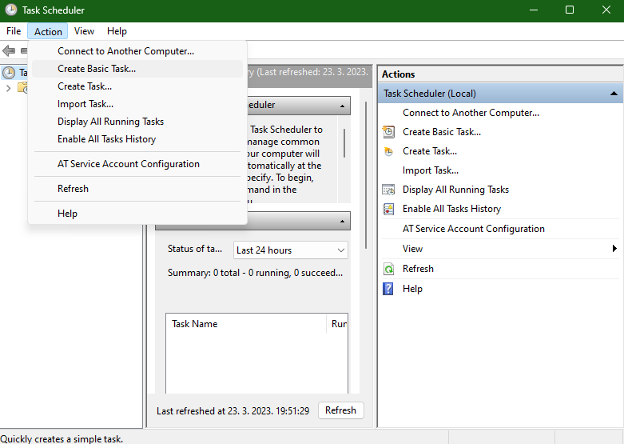Screen dimensions: 624x444
Task: Click the Task Scheduler clock icon in title bar
Action: click(x=11, y=10)
